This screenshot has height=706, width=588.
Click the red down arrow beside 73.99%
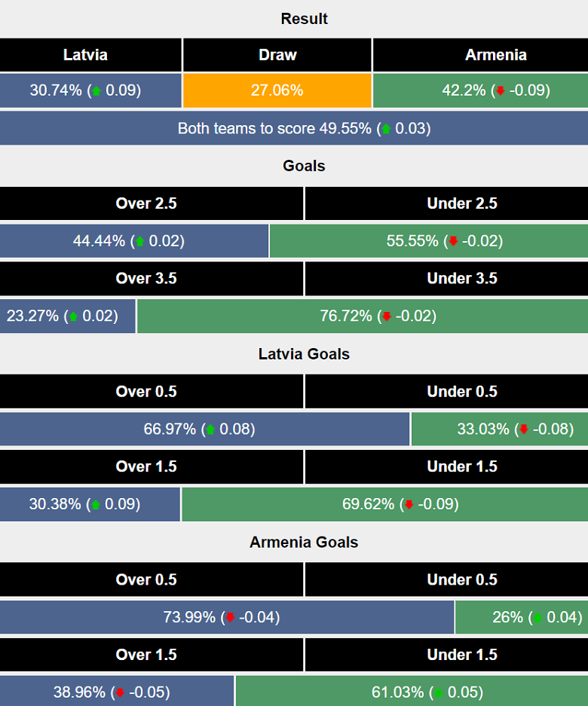coord(231,619)
